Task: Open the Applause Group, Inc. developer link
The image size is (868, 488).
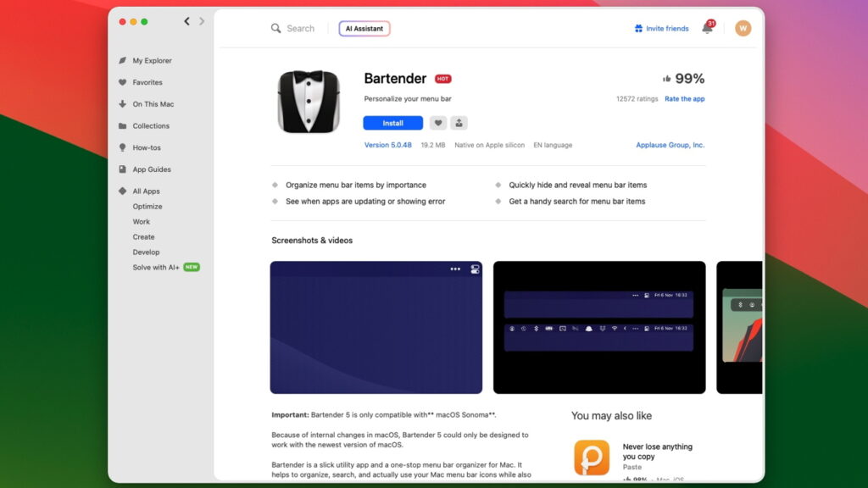Action: coord(670,145)
